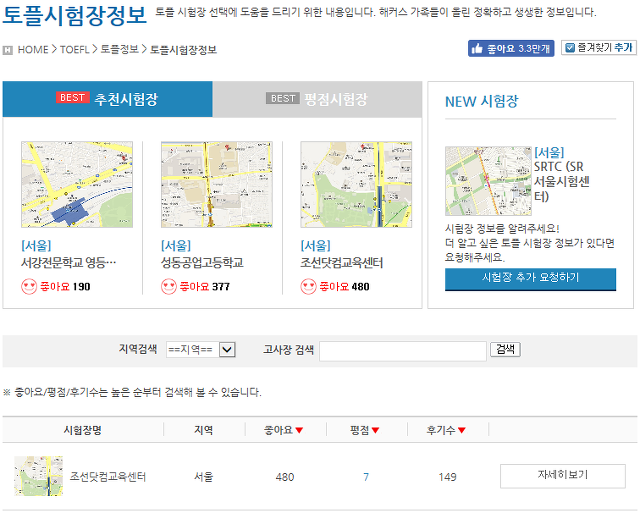This screenshot has height=513, width=640.
Task: Sort by 후기수 red arrow
Action: point(462,430)
